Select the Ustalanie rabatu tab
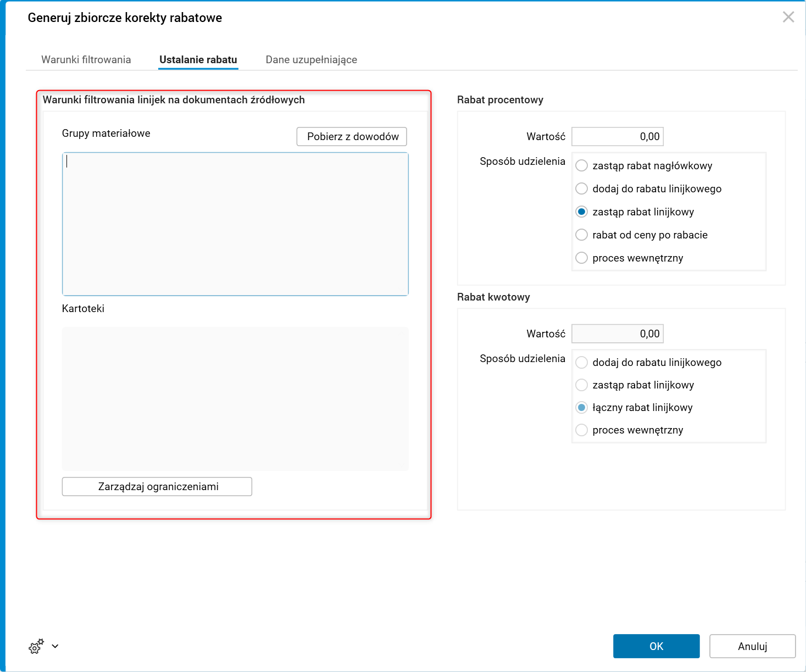 198,60
